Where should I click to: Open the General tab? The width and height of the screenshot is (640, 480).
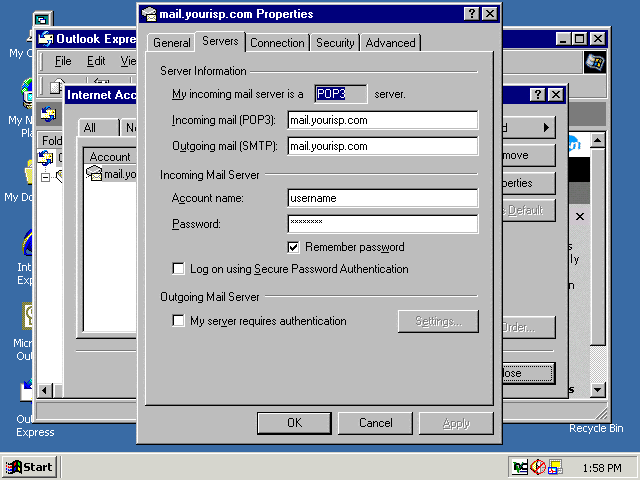coord(171,43)
